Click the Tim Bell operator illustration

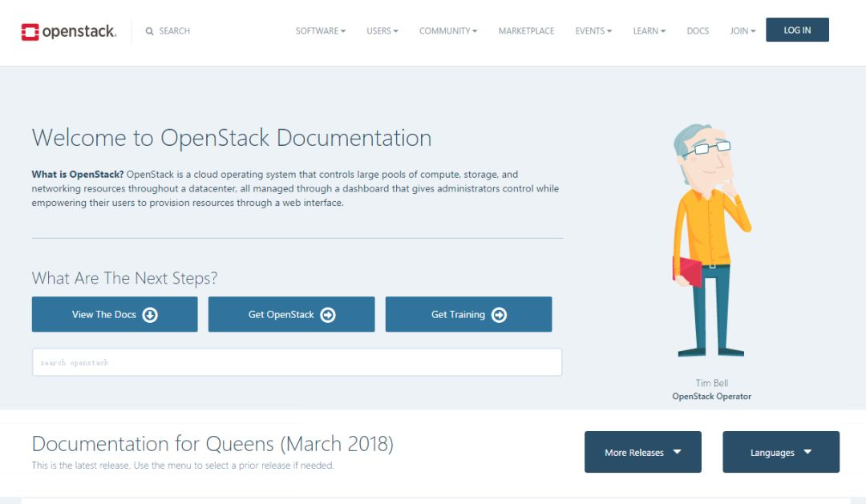(x=709, y=240)
